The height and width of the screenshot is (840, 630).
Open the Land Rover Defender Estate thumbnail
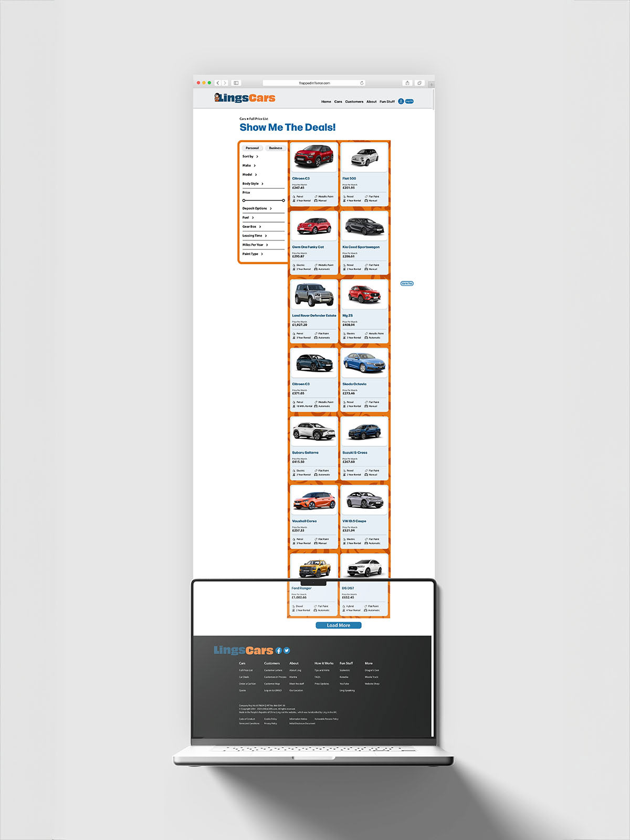pyautogui.click(x=314, y=293)
